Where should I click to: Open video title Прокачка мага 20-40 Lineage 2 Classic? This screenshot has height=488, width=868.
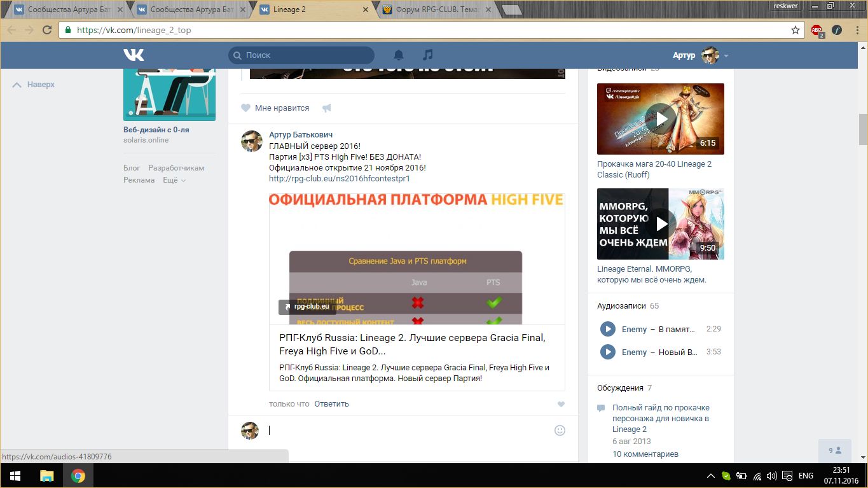point(654,169)
